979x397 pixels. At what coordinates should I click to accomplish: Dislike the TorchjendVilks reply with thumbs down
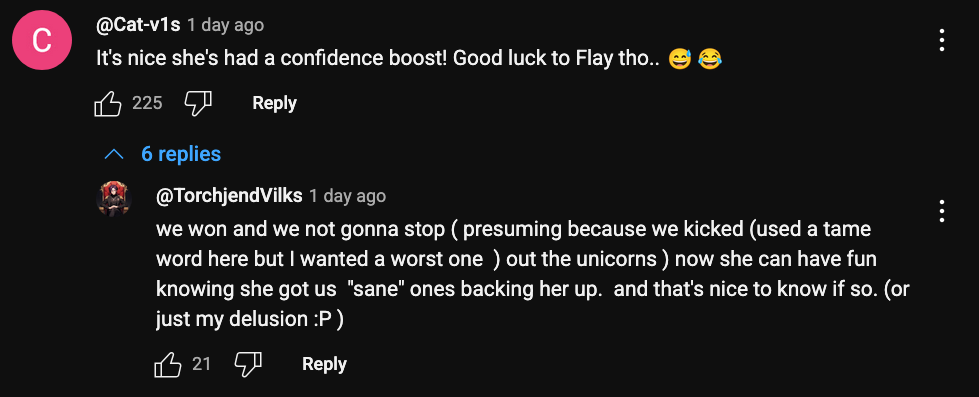click(x=248, y=364)
